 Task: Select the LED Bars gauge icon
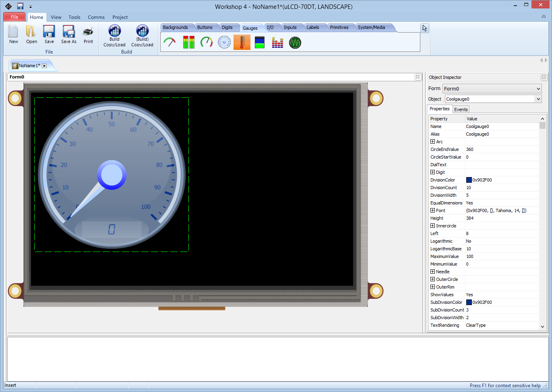pyautogui.click(x=188, y=42)
